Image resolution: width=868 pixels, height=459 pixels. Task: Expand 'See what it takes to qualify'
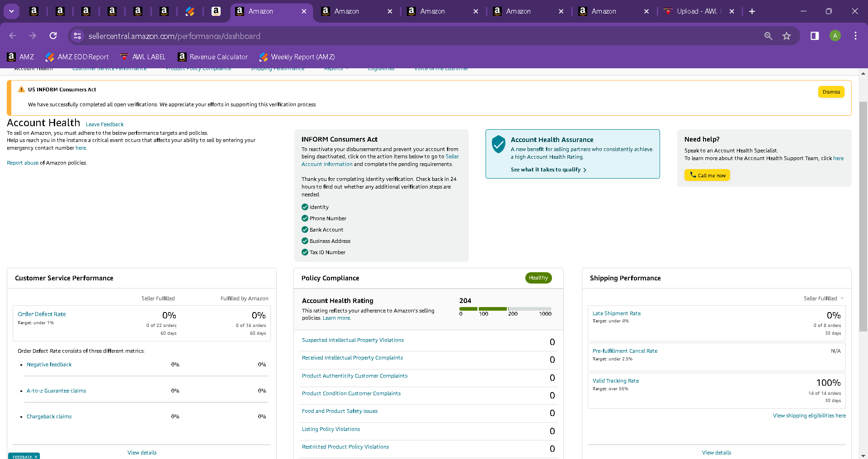pos(548,170)
